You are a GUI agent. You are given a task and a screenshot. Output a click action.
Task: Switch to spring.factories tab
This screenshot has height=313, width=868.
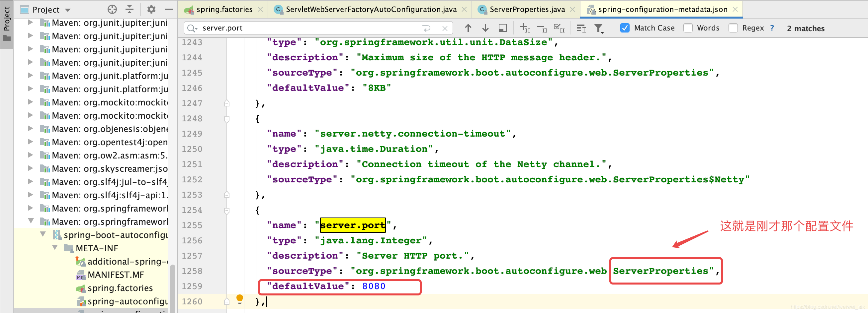[224, 9]
